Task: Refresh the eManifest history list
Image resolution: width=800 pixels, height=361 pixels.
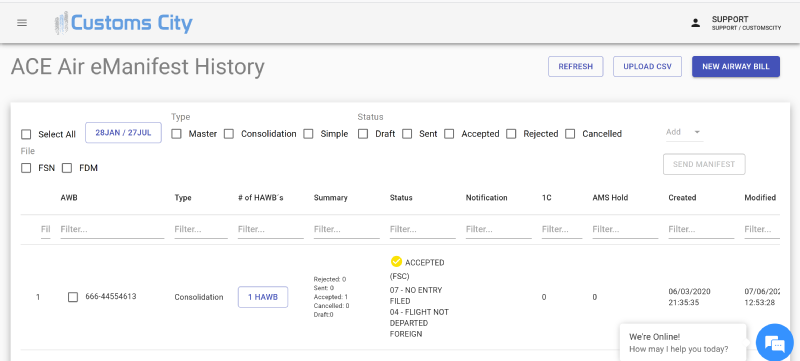Action: click(576, 66)
